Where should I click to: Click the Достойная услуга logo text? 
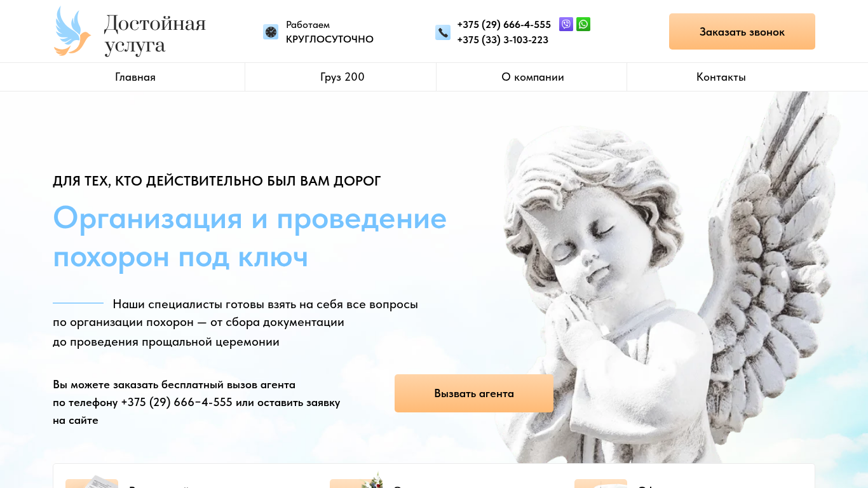pos(155,34)
